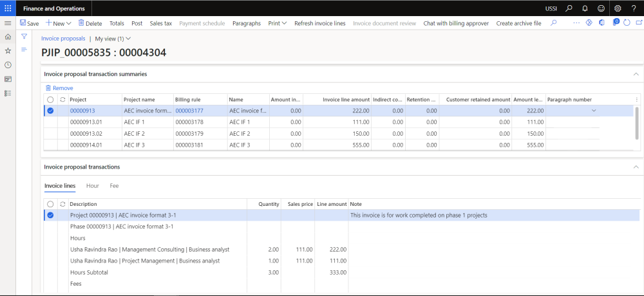Open Recent clock icon in sidebar
Image resolution: width=644 pixels, height=296 pixels.
pyautogui.click(x=8, y=65)
